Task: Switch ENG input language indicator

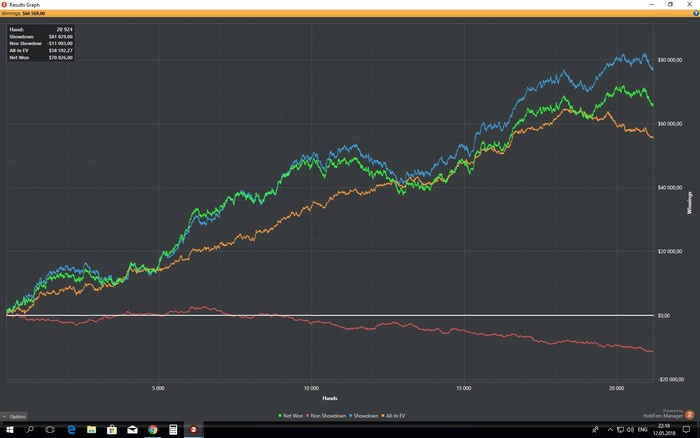Action: (x=642, y=430)
